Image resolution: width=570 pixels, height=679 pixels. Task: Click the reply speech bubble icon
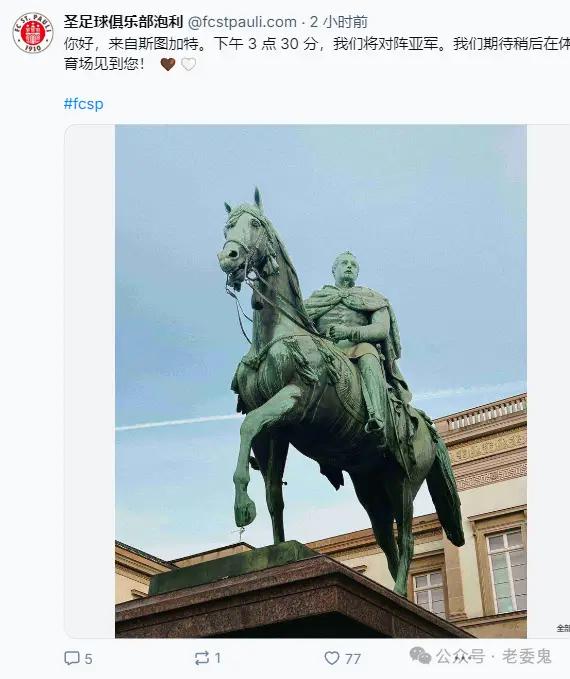coord(71,658)
